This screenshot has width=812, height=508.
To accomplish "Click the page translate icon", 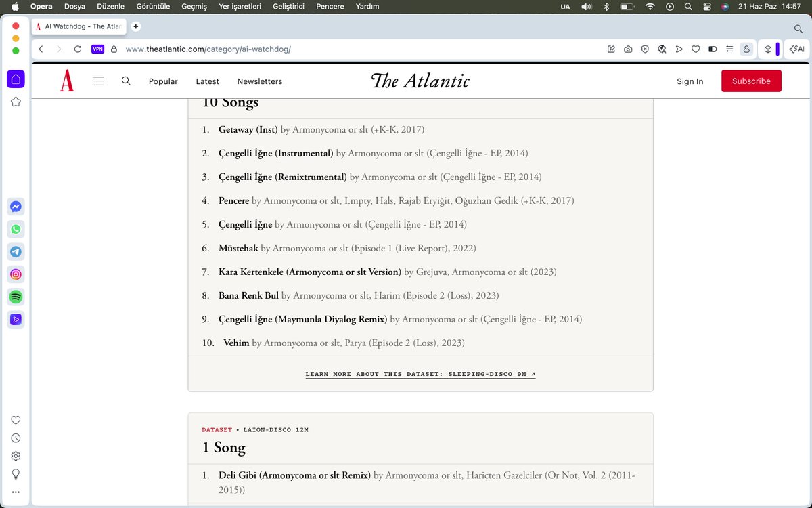I will point(662,49).
